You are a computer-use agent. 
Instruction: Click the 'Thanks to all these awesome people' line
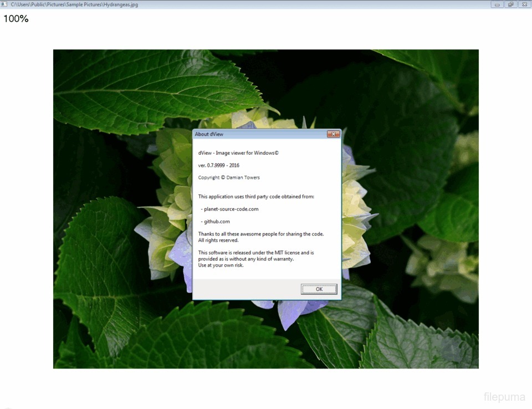tap(261, 234)
